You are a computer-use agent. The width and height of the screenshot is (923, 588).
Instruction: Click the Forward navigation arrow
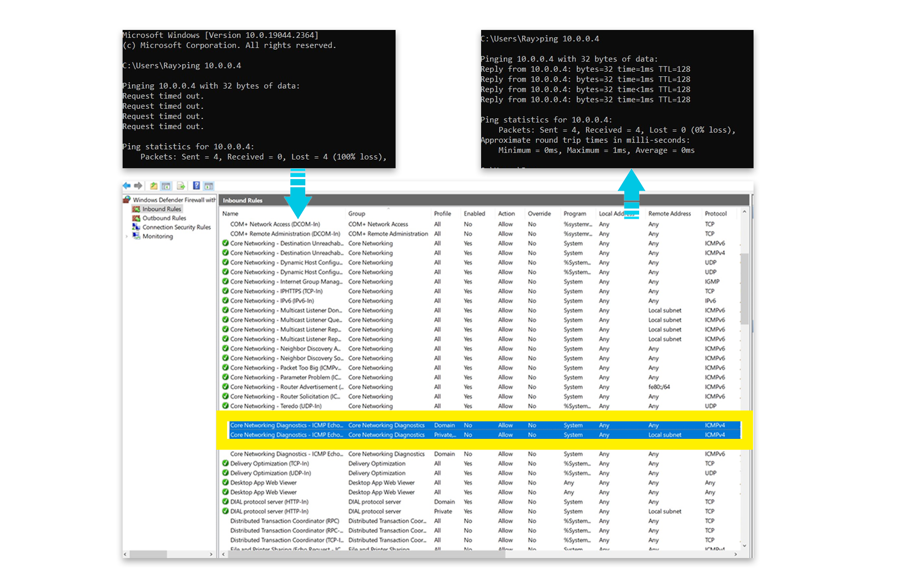(138, 186)
